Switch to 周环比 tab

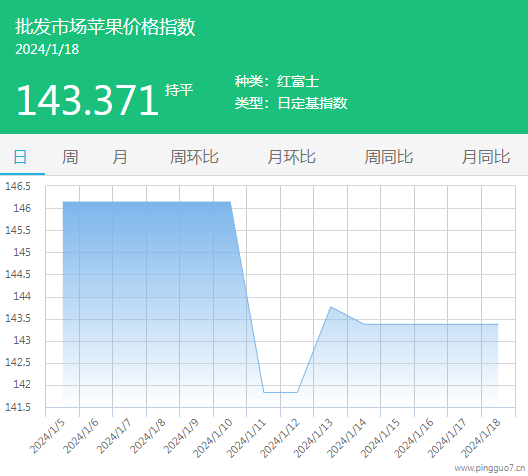(x=194, y=157)
